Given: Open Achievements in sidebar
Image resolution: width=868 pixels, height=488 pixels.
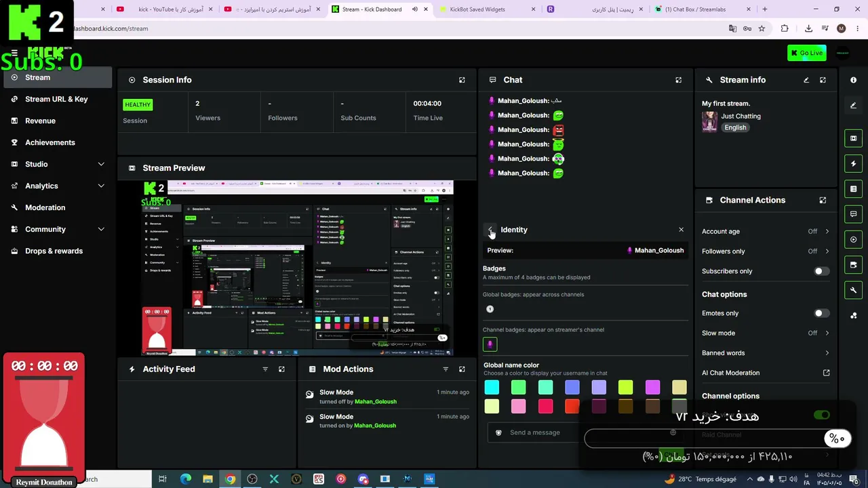Looking at the screenshot, I should (x=58, y=142).
